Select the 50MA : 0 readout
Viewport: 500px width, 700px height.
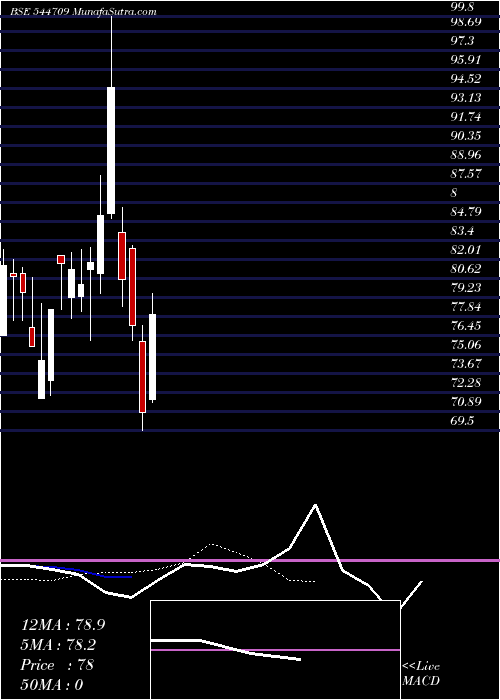(52, 685)
